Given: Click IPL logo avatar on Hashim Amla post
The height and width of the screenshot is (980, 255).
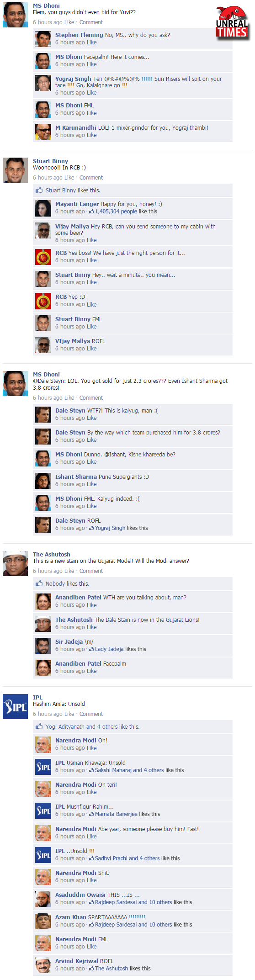Looking at the screenshot, I should click(15, 706).
